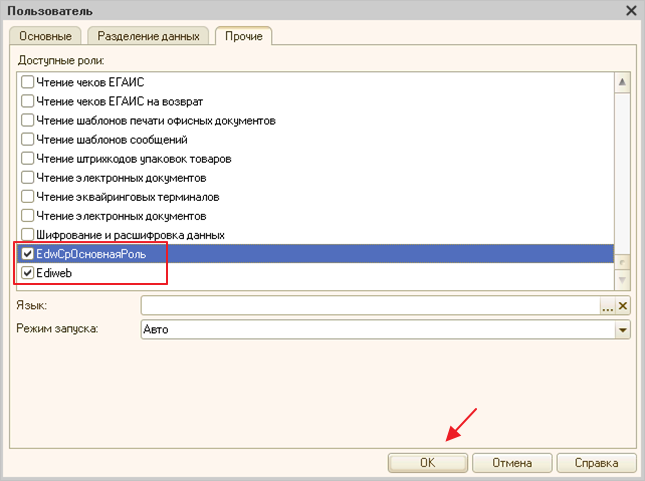This screenshot has height=481, width=645.
Task: Enable Чтение шаблонов сообщений role
Action: pyautogui.click(x=28, y=140)
